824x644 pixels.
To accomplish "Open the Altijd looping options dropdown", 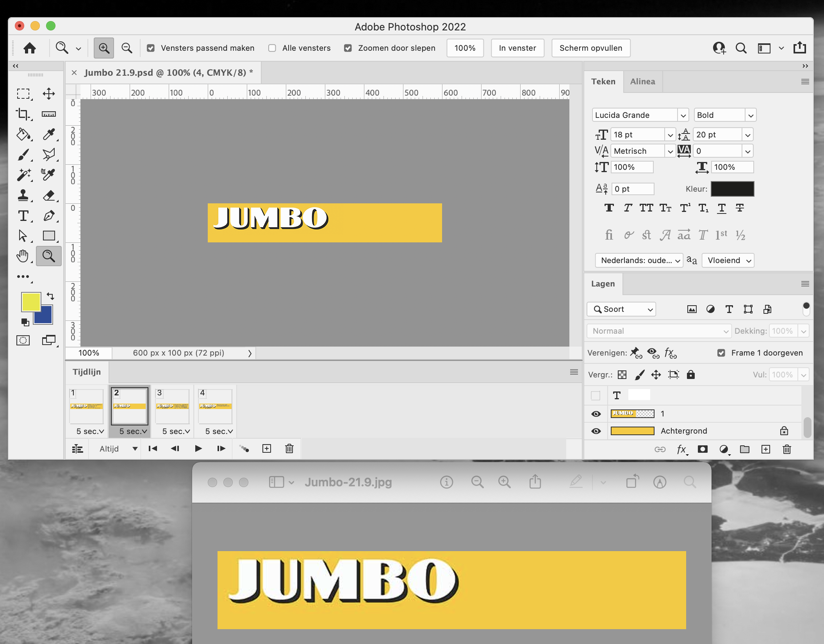I will coord(119,448).
